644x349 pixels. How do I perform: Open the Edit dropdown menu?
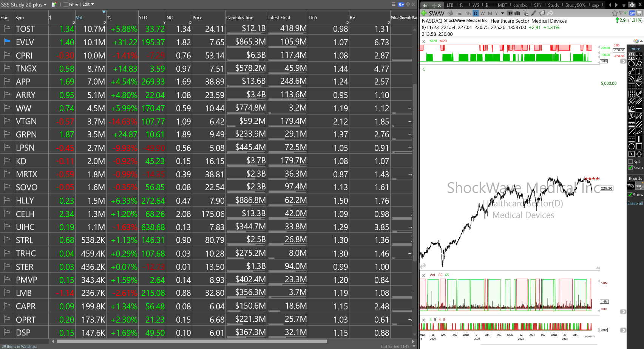click(88, 5)
